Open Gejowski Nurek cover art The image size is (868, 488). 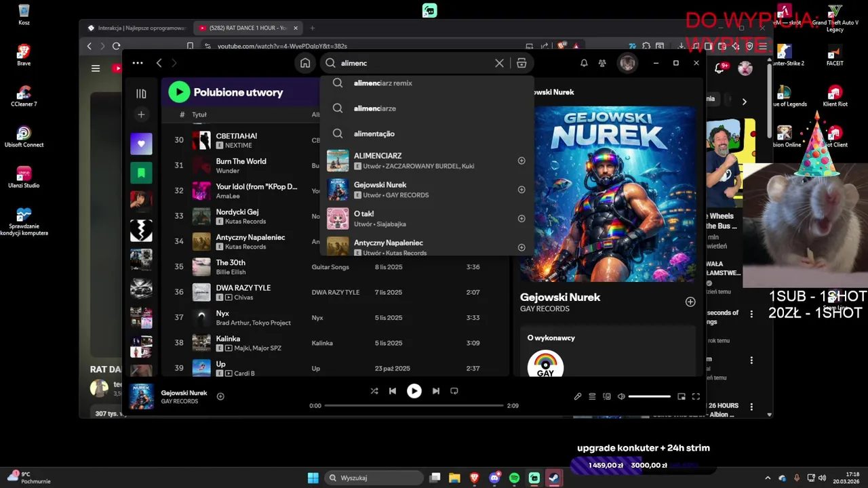[608, 194]
